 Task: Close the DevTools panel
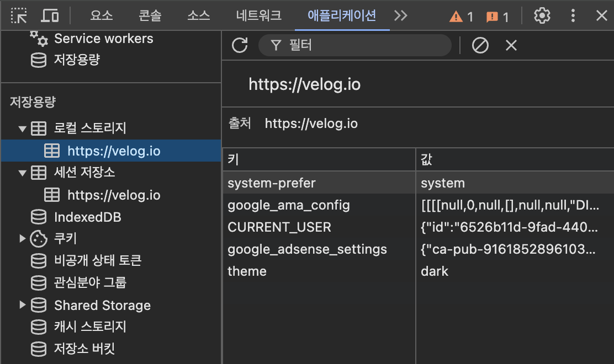pyautogui.click(x=601, y=15)
